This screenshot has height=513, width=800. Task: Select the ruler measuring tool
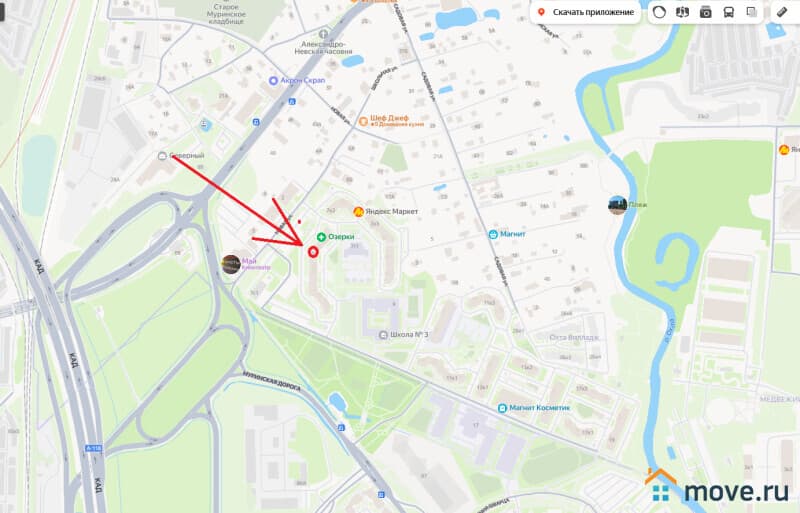tap(783, 12)
